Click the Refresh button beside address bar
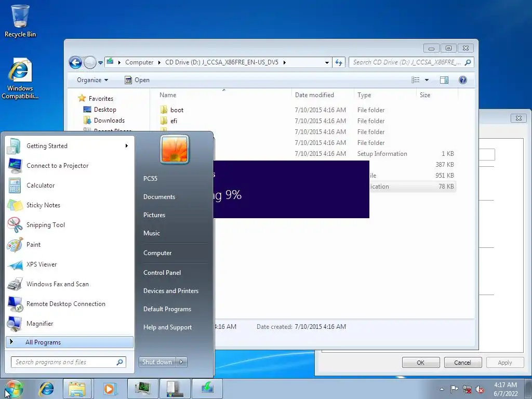Screen dimensions: 532x399 tap(339, 62)
